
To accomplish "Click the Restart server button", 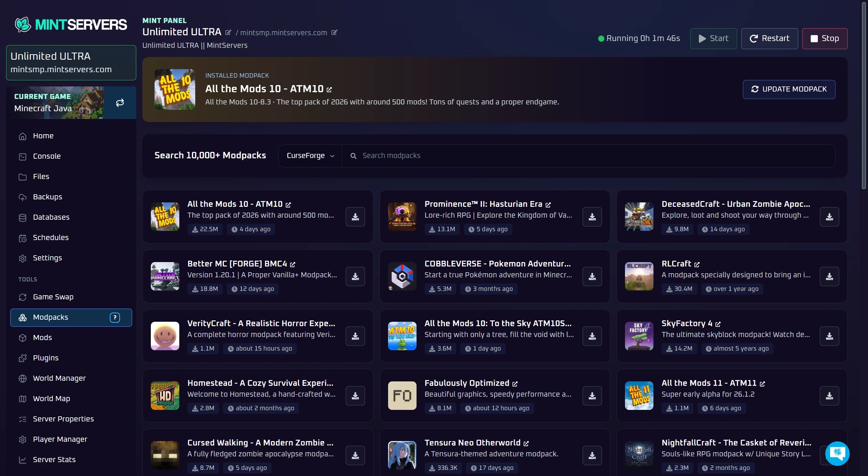I will pyautogui.click(x=769, y=38).
